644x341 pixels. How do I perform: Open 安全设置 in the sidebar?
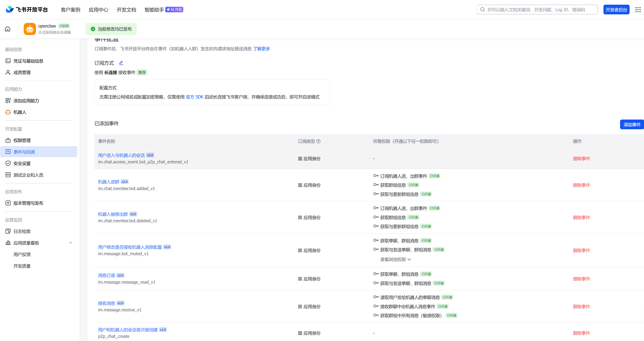click(22, 163)
